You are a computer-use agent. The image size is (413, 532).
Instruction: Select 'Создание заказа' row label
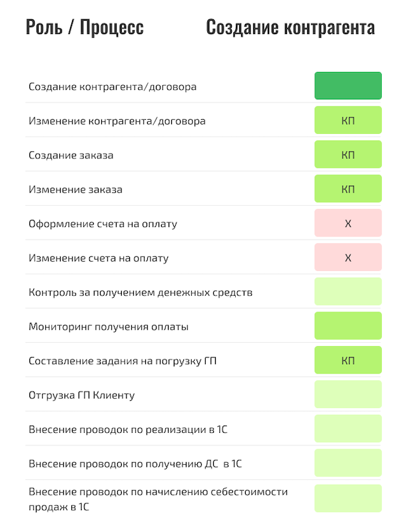tap(71, 155)
